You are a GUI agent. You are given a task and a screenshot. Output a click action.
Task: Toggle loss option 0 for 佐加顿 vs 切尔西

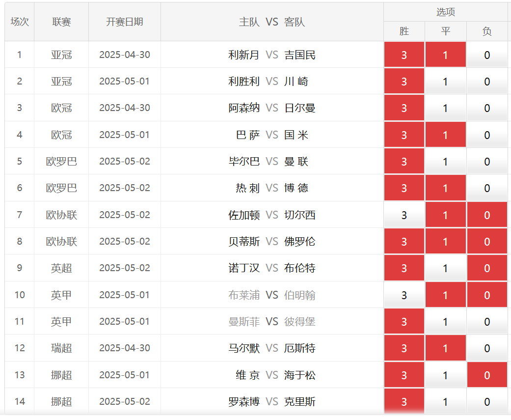click(x=487, y=215)
